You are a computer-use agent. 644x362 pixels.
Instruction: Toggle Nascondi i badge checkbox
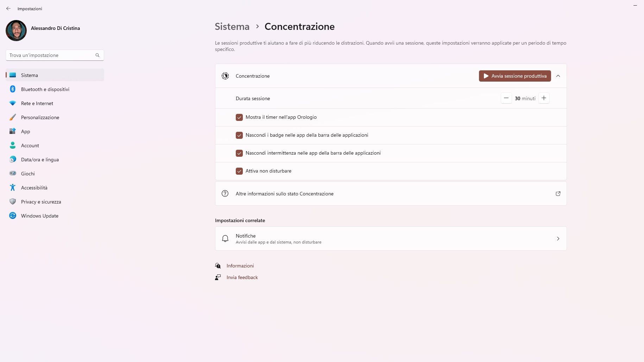pyautogui.click(x=239, y=135)
